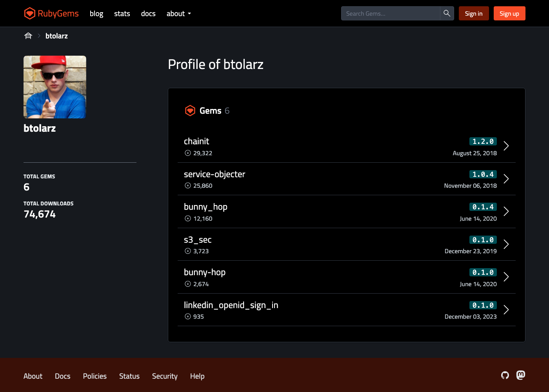The image size is (549, 392).
Task: Click download icon next to 12,160
Action: [x=188, y=218]
